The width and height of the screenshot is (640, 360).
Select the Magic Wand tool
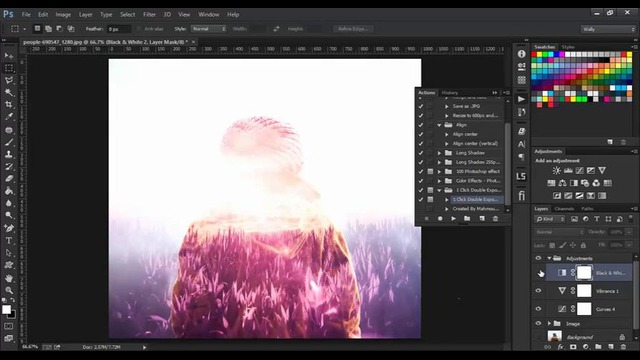tap(9, 92)
